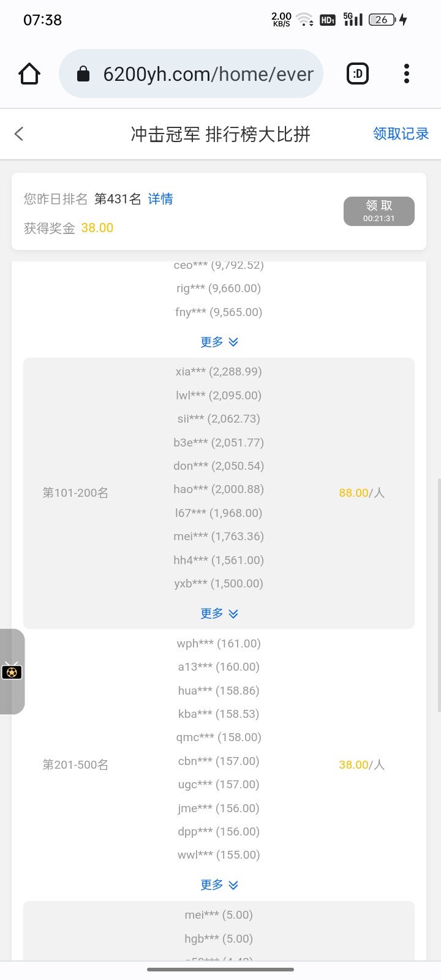Viewport: 441px width, 980px height.
Task: Open 详情 next to yesterday's rank
Action: 160,198
